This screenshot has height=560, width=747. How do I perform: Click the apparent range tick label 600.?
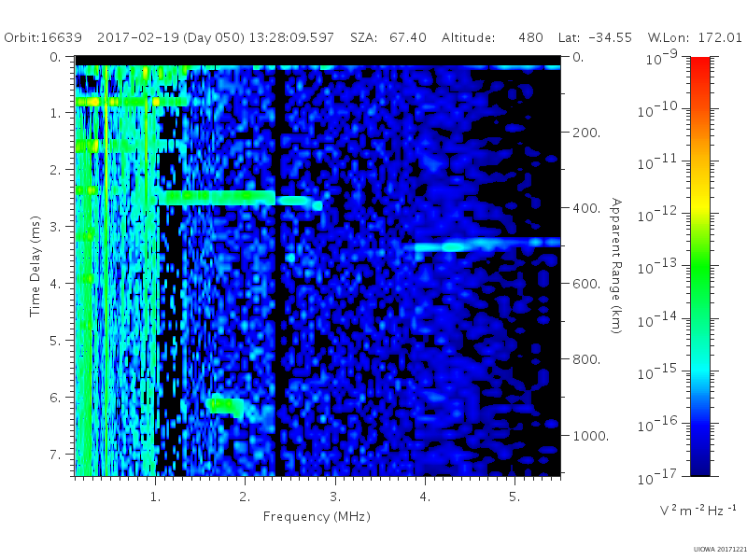tap(586, 284)
